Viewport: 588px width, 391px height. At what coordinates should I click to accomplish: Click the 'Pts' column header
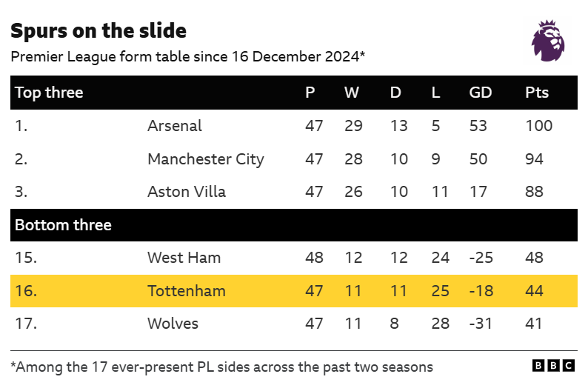pos(537,93)
